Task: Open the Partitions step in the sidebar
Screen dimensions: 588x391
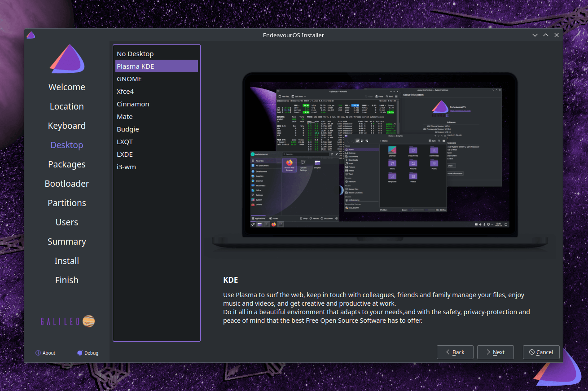Action: tap(66, 202)
